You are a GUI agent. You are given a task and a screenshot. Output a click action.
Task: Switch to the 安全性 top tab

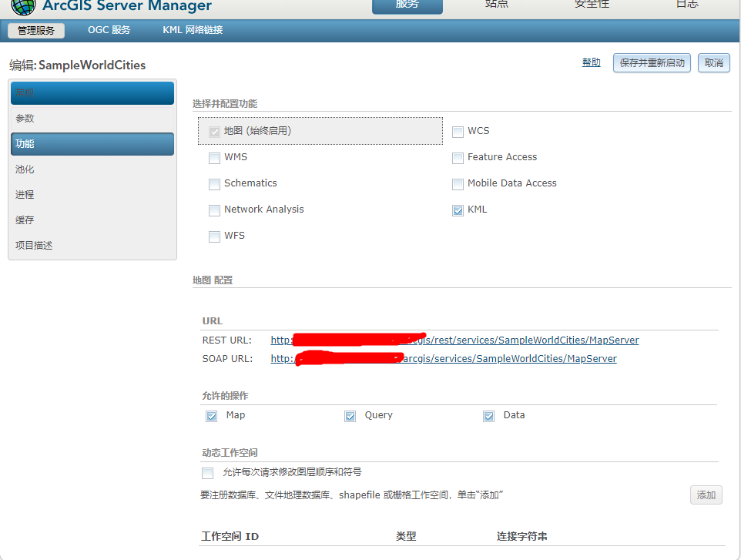(592, 5)
